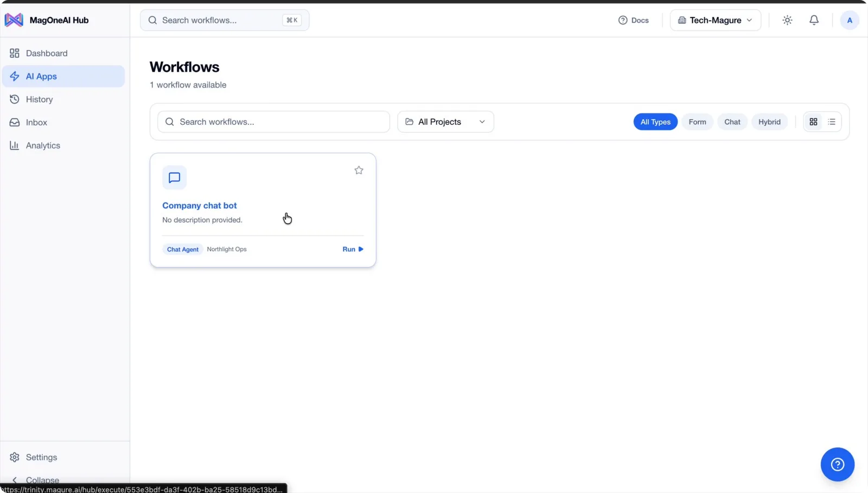
Task: Click the '1 workflow available' text
Action: [188, 85]
